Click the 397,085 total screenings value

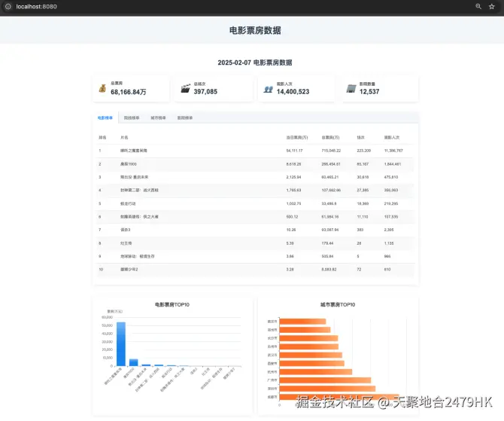(x=205, y=92)
